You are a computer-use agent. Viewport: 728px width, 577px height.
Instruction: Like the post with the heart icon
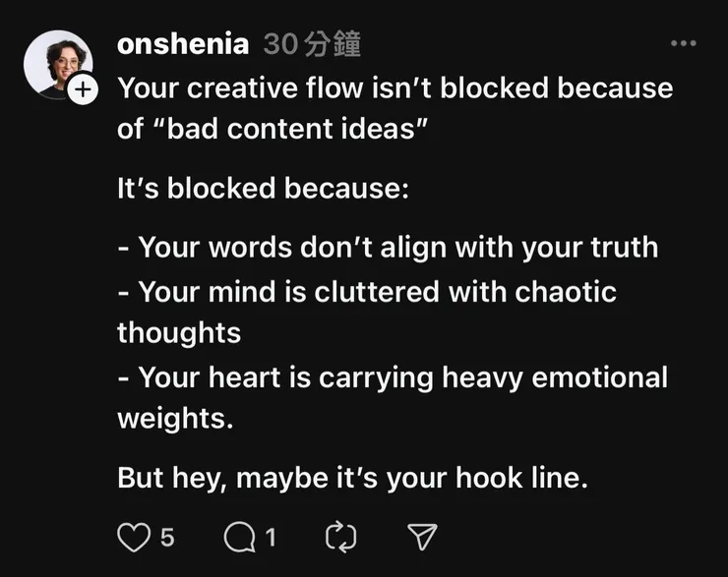pyautogui.click(x=132, y=536)
